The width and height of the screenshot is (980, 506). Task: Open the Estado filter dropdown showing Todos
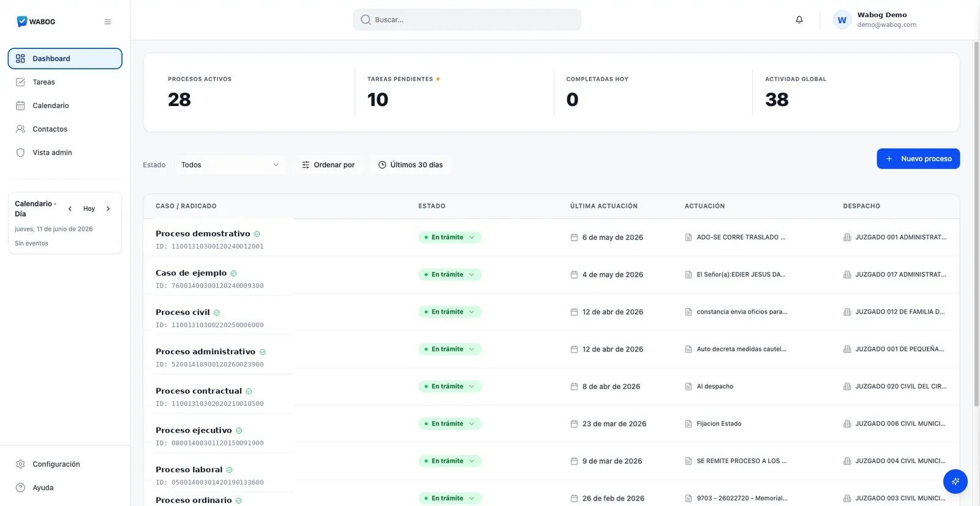point(230,165)
